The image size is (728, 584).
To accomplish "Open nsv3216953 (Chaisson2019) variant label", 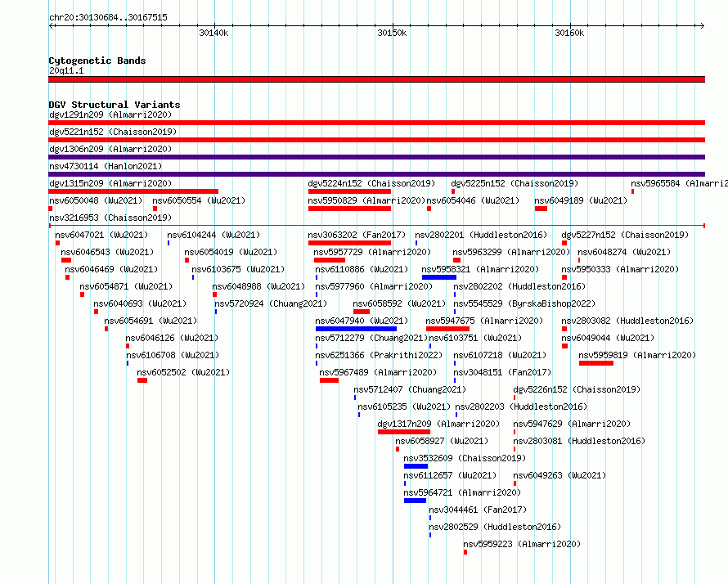I will 110,218.
